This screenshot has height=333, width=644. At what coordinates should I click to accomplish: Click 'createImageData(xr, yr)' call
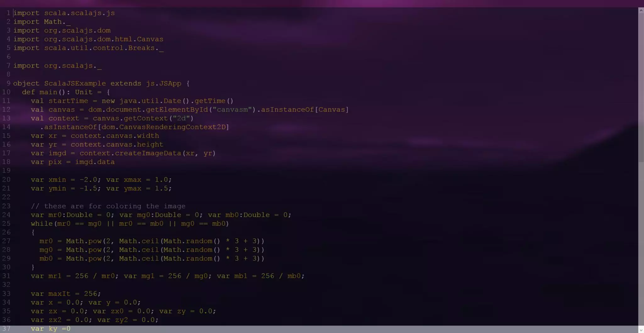[x=165, y=153]
